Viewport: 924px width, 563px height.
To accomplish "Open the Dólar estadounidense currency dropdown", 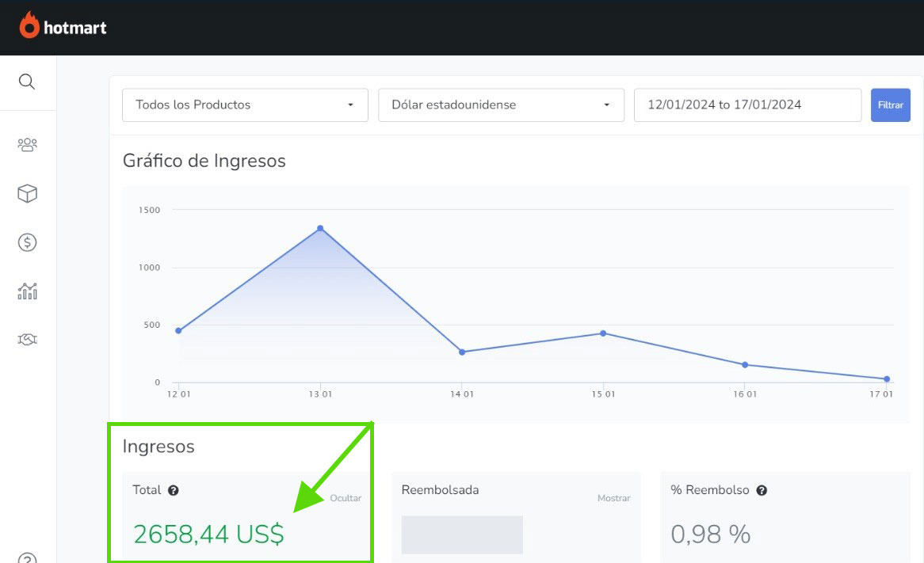I will 501,105.
